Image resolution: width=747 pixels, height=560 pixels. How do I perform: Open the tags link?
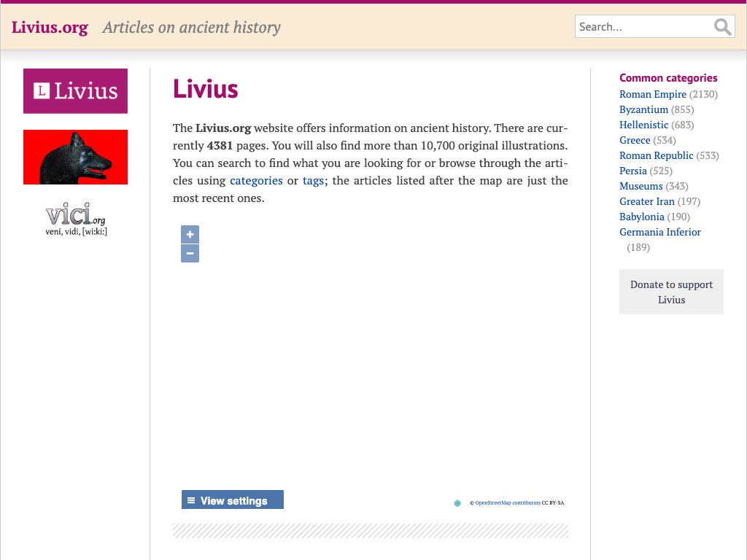(x=313, y=181)
